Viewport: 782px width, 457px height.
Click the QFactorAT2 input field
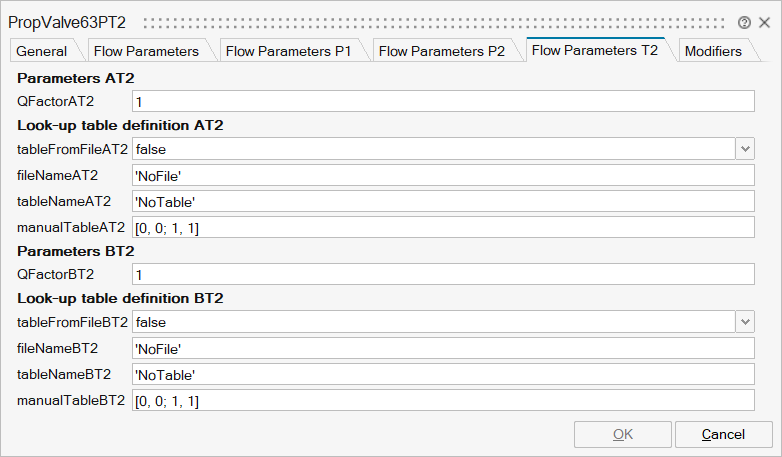pos(443,101)
